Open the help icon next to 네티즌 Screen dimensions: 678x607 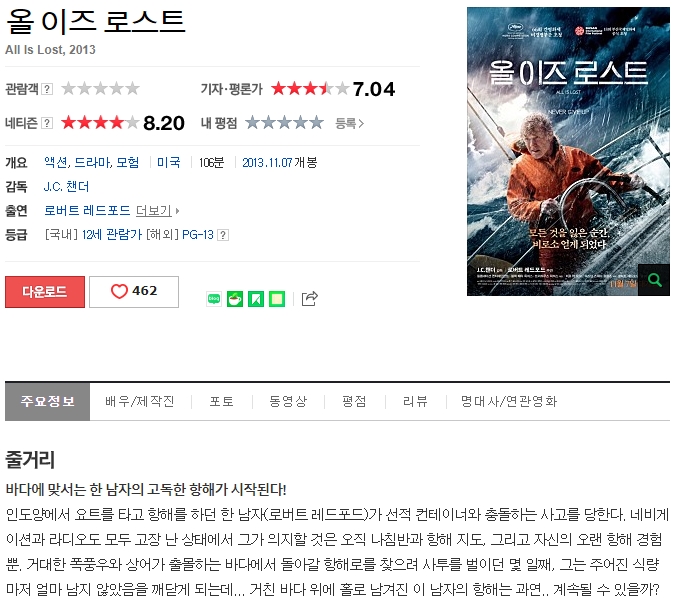click(47, 123)
